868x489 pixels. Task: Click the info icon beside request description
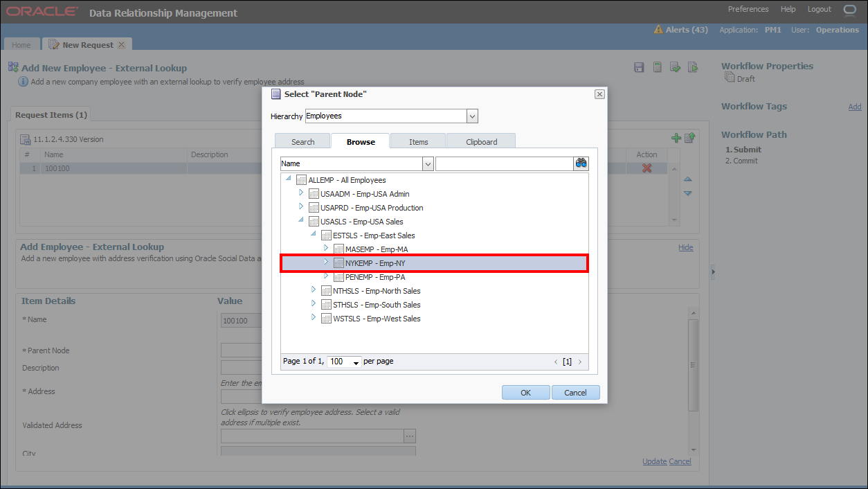pyautogui.click(x=23, y=82)
